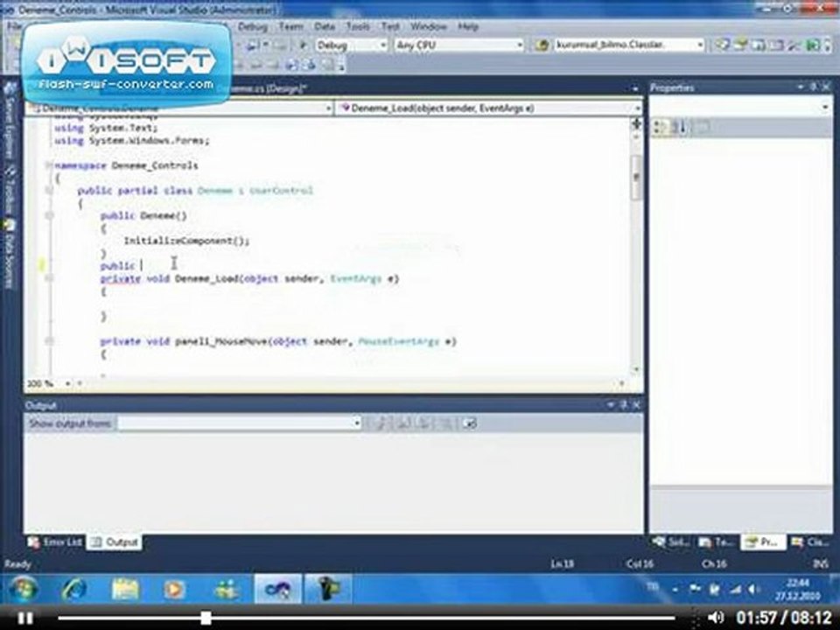The height and width of the screenshot is (630, 840).
Task: Open the Help menu
Action: click(467, 26)
